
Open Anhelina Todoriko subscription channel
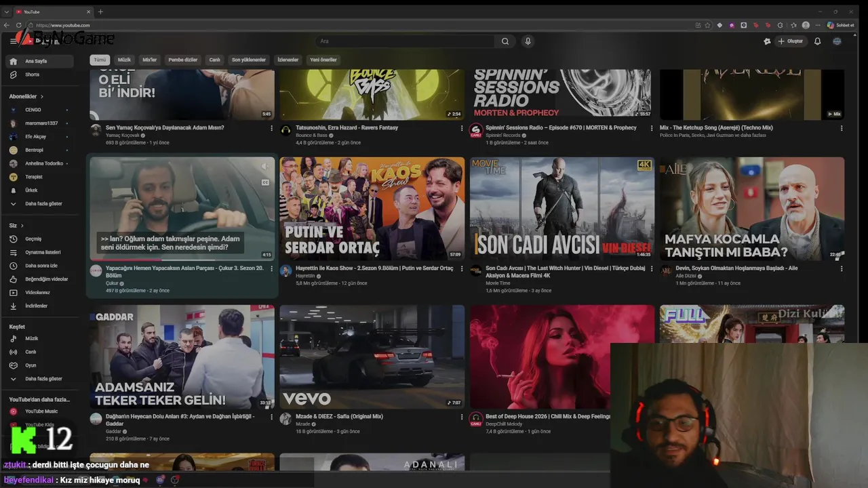[40, 163]
